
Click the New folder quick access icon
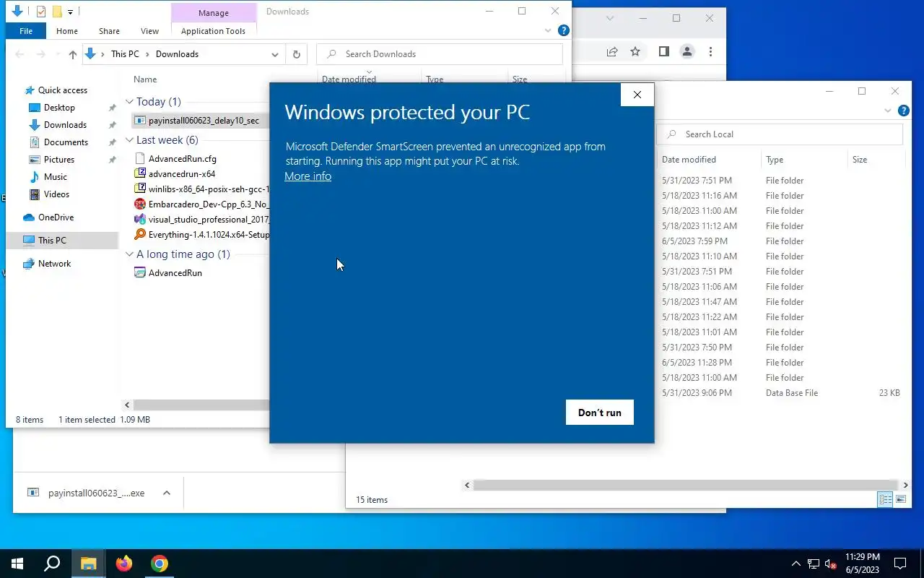tap(57, 12)
